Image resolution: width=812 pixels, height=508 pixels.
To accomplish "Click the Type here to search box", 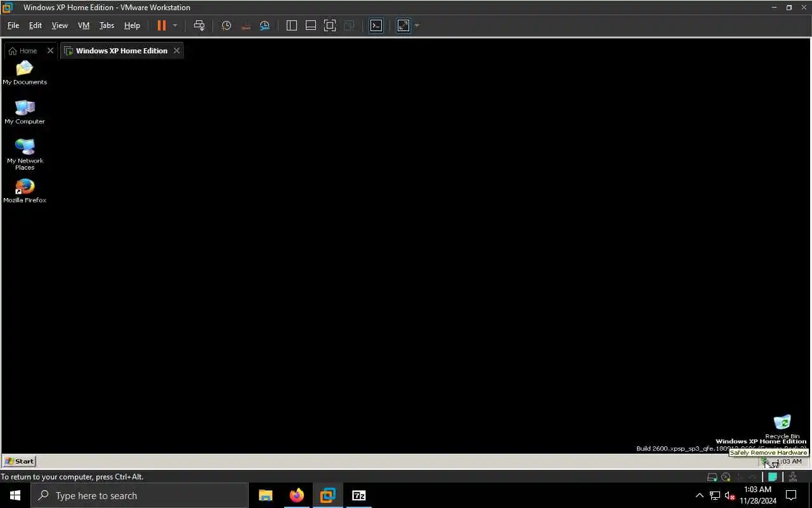I will click(140, 495).
